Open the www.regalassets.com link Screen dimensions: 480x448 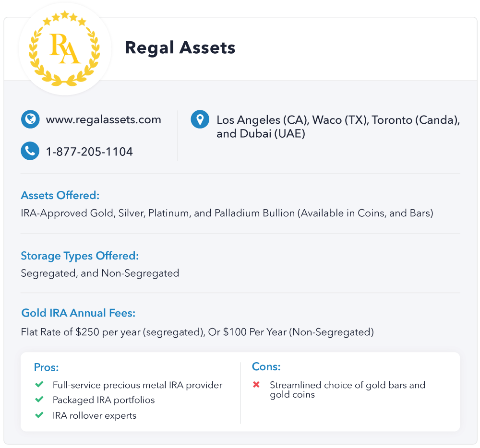[x=104, y=119]
